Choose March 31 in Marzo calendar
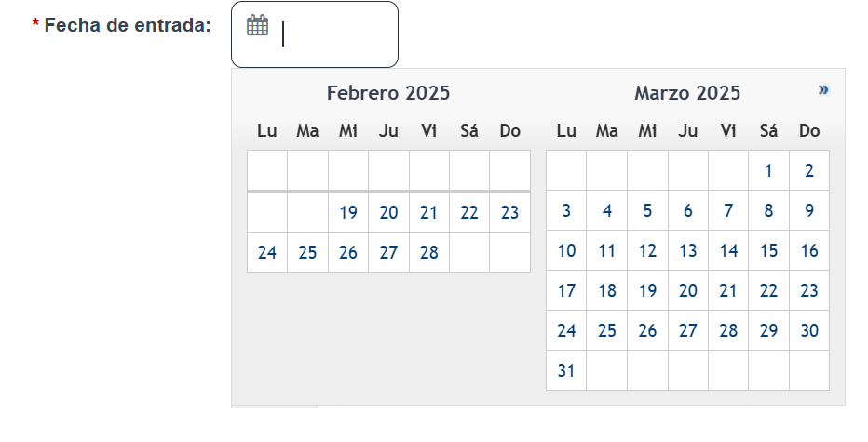 [566, 370]
